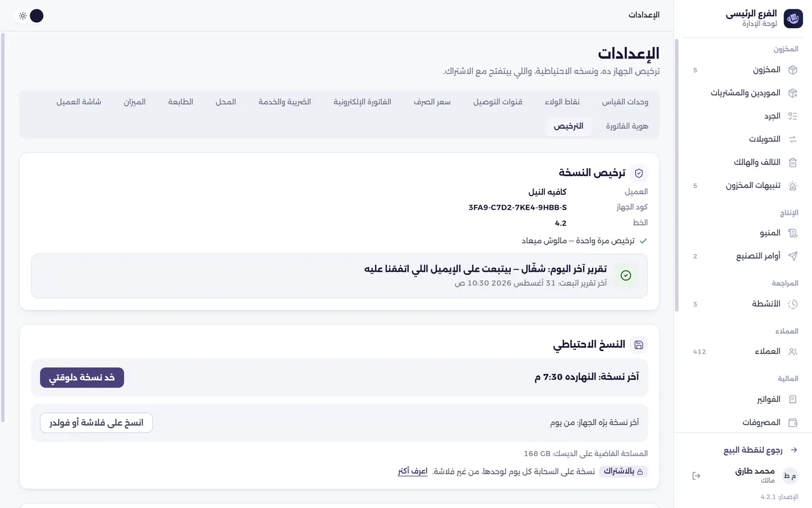812x508 pixels.
Task: Click the save icon beside النسخ الاحتياطي
Action: tap(639, 345)
